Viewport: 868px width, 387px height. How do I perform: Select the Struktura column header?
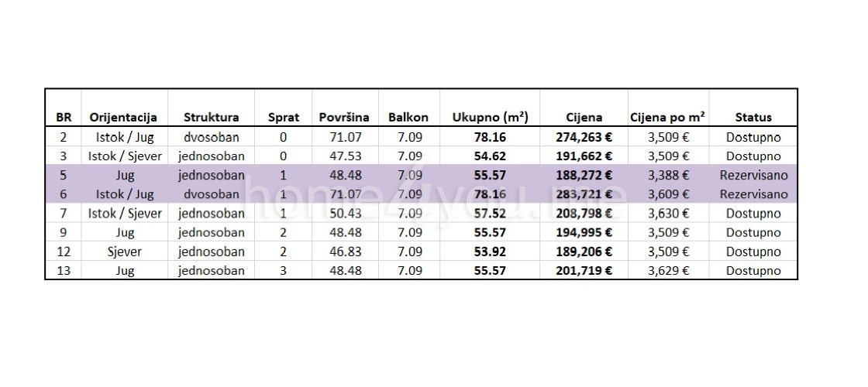(211, 118)
